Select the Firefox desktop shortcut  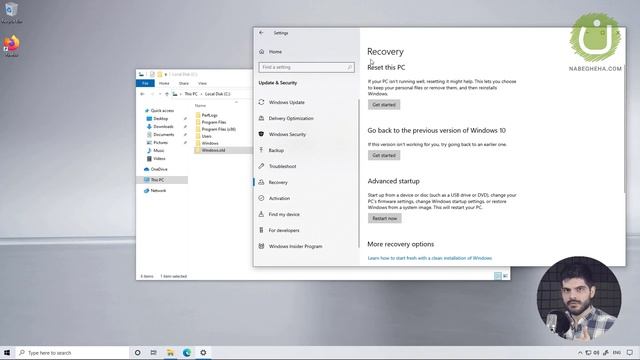click(x=11, y=46)
